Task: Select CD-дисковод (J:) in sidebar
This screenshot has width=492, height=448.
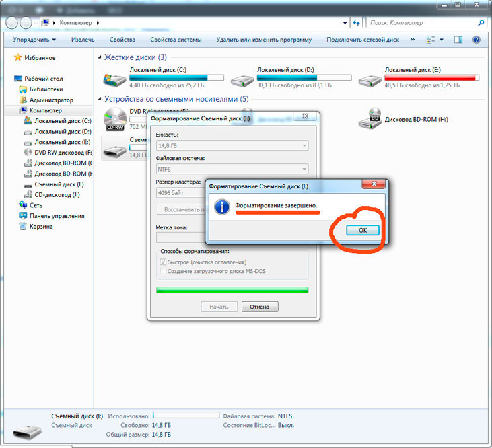Action: click(x=57, y=194)
